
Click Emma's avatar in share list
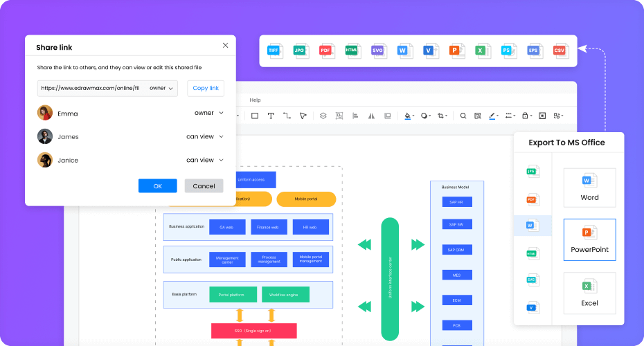tap(45, 113)
